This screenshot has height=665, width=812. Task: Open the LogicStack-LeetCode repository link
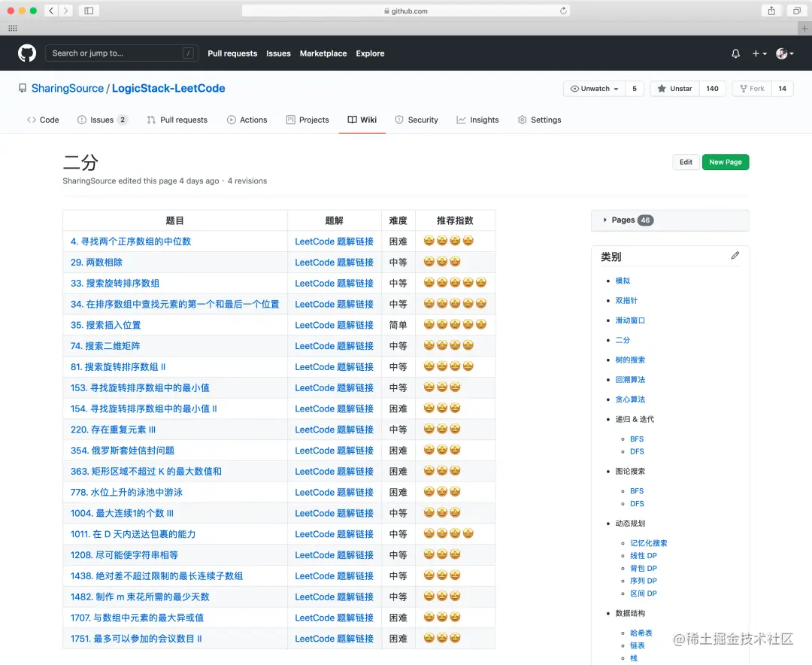pos(168,88)
